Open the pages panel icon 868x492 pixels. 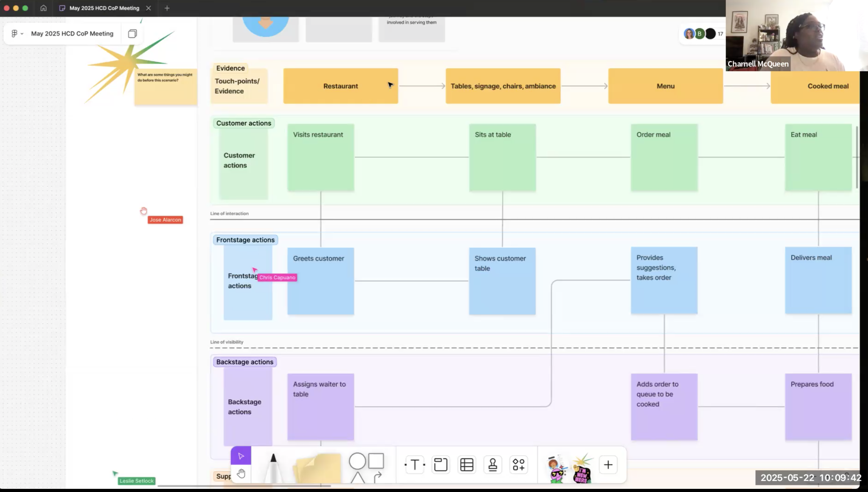[x=132, y=34]
